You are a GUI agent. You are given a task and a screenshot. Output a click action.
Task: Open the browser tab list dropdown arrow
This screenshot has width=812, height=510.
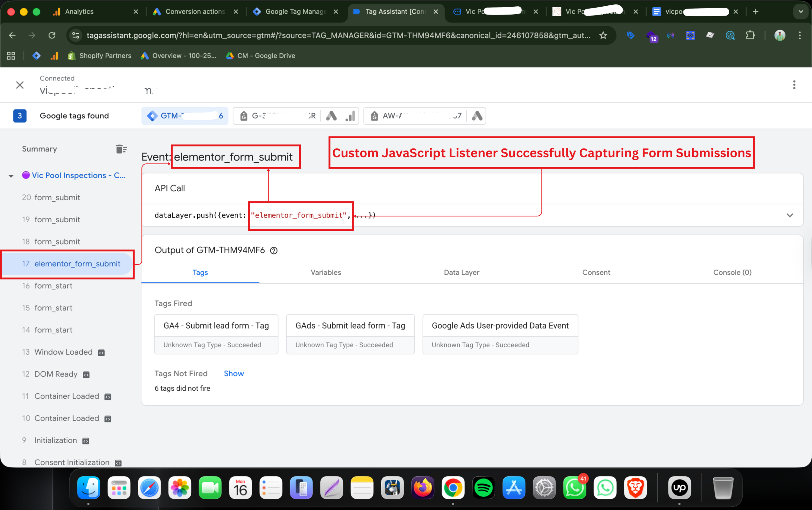(x=801, y=12)
